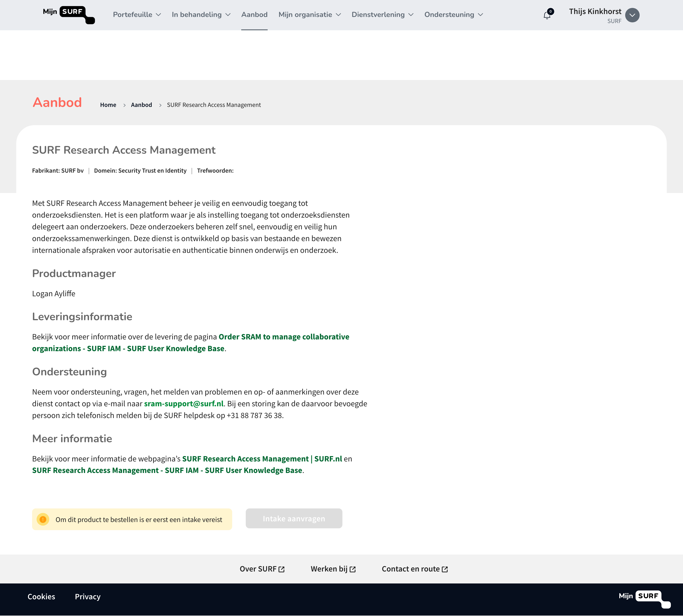Open the Werken bij footer link
The width and height of the screenshot is (683, 616).
click(333, 569)
